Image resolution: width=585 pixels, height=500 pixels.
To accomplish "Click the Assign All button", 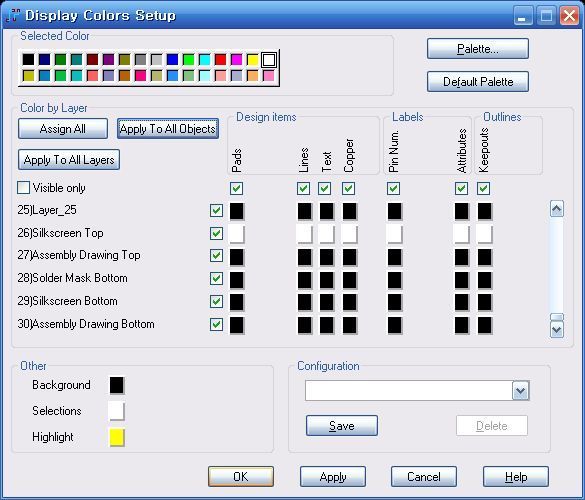I will pyautogui.click(x=63, y=129).
